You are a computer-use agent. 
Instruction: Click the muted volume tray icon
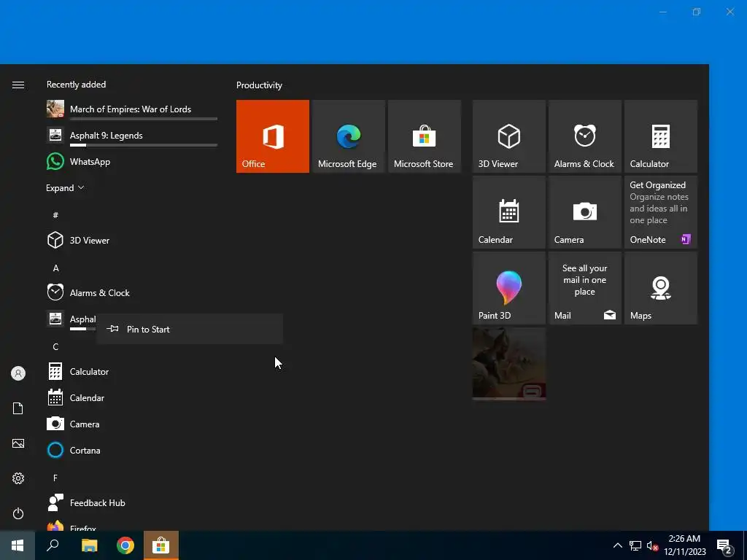point(652,545)
